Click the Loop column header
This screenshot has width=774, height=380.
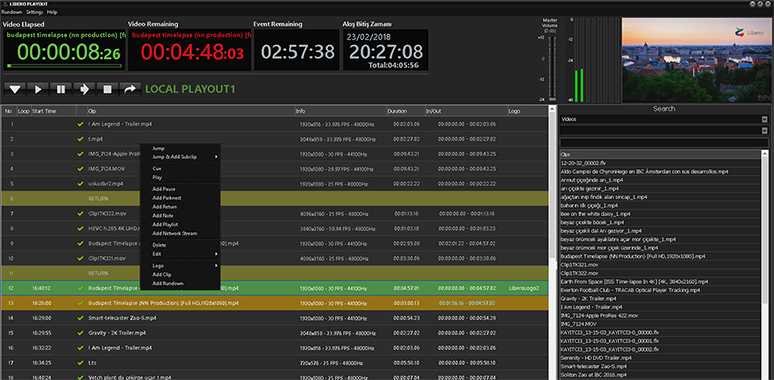[24, 112]
